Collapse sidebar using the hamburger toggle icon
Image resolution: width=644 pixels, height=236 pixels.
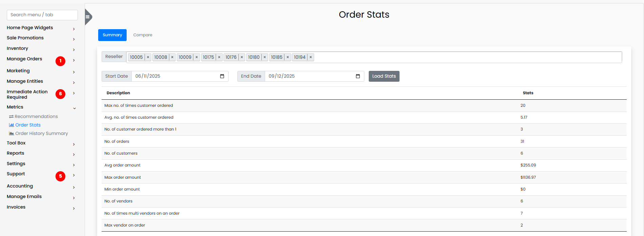click(x=87, y=17)
